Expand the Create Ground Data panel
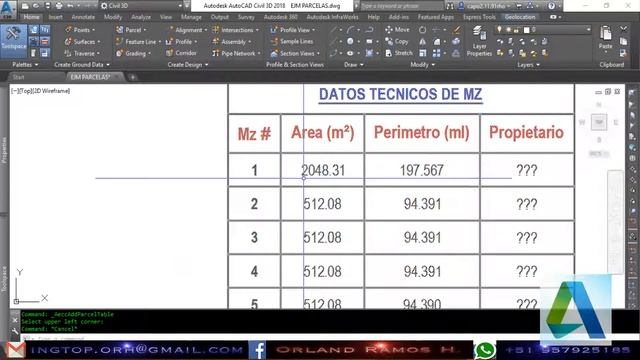 click(x=82, y=64)
